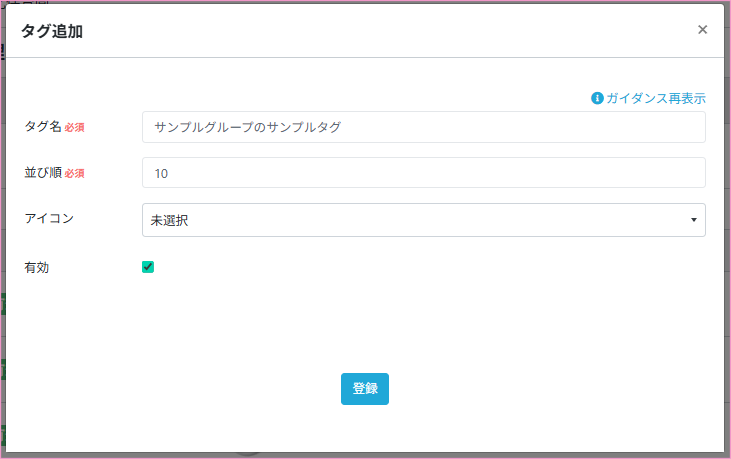Click the 有効 label text
The width and height of the screenshot is (731, 459).
coord(37,267)
